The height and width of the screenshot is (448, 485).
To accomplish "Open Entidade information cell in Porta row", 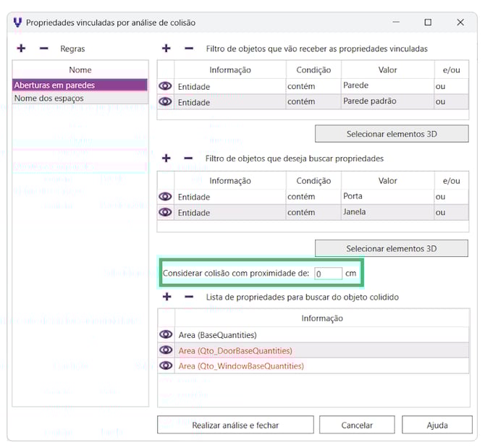I will pyautogui.click(x=229, y=197).
